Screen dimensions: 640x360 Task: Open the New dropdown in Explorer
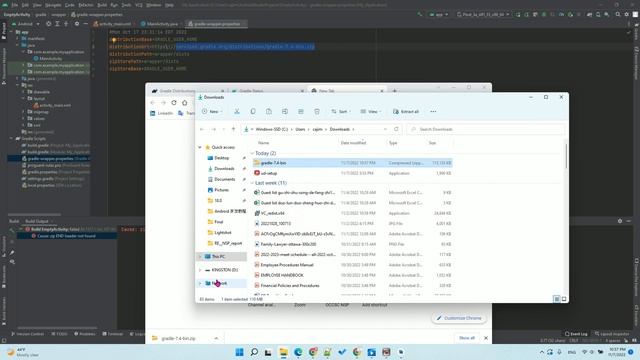pos(212,111)
